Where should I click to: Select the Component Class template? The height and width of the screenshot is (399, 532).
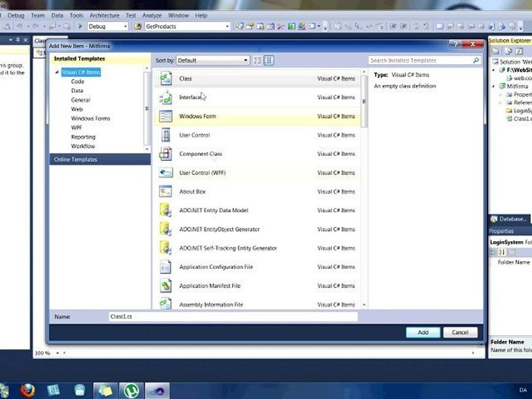click(257, 154)
